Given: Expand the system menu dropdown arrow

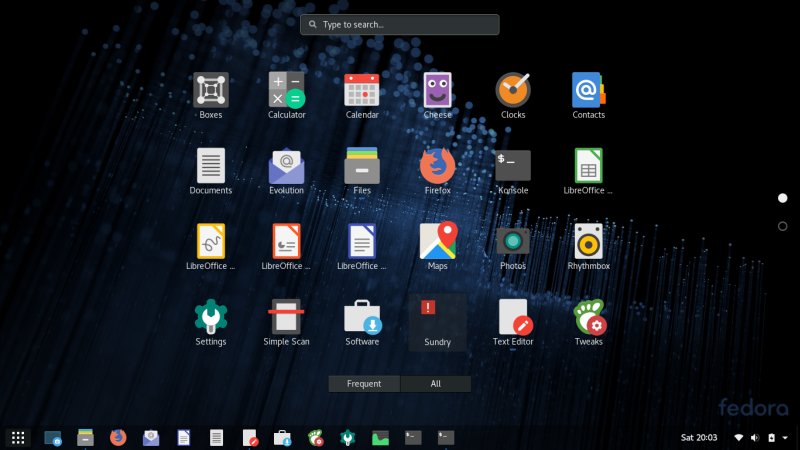Looking at the screenshot, I should [x=785, y=438].
